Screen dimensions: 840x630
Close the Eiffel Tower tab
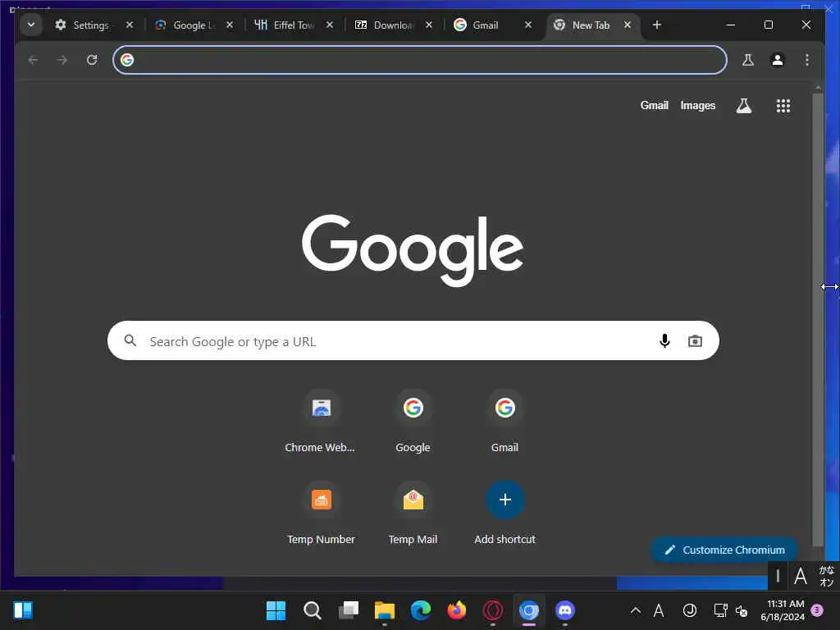[x=330, y=25]
